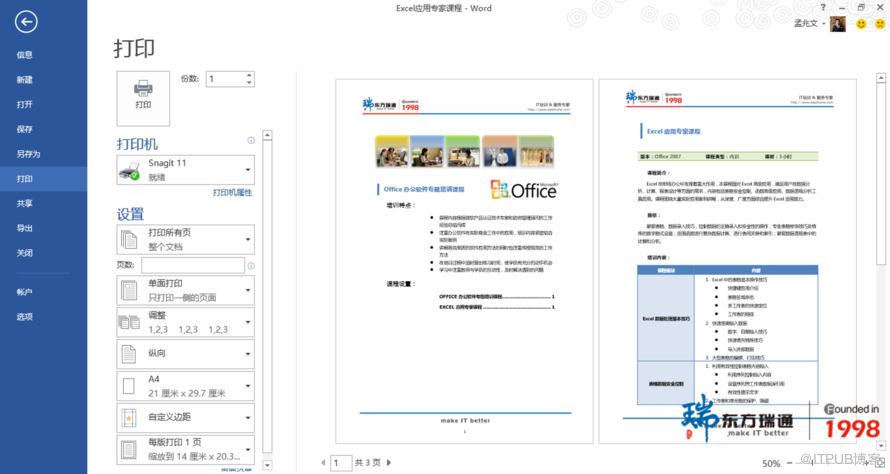This screenshot has width=890, height=474.
Task: Click the smiley face feedback icon
Action: [861, 24]
